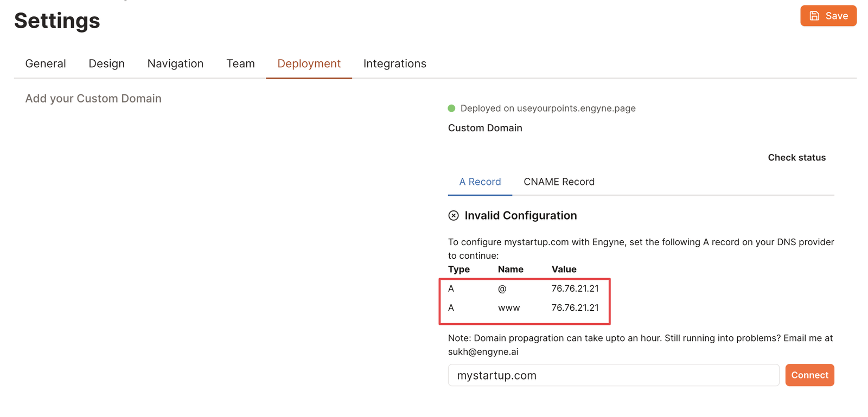Click the Invalid Configuration error icon
This screenshot has width=868, height=417.
click(454, 216)
